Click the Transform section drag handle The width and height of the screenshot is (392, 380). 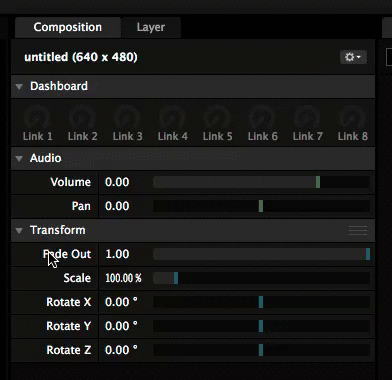(358, 230)
